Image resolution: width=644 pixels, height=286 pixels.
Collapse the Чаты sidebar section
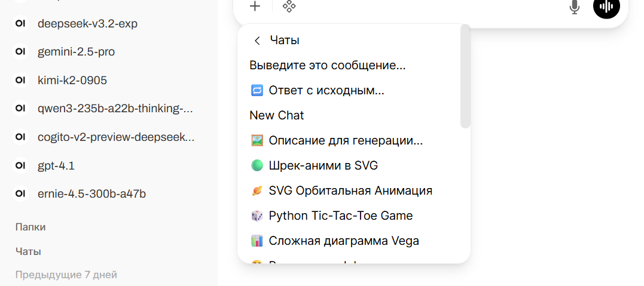pos(28,251)
